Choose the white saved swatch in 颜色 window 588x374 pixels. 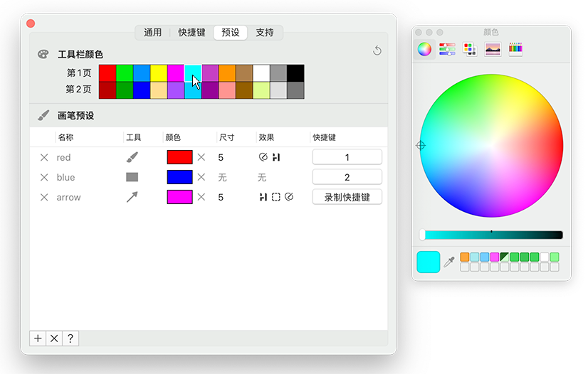(x=545, y=257)
